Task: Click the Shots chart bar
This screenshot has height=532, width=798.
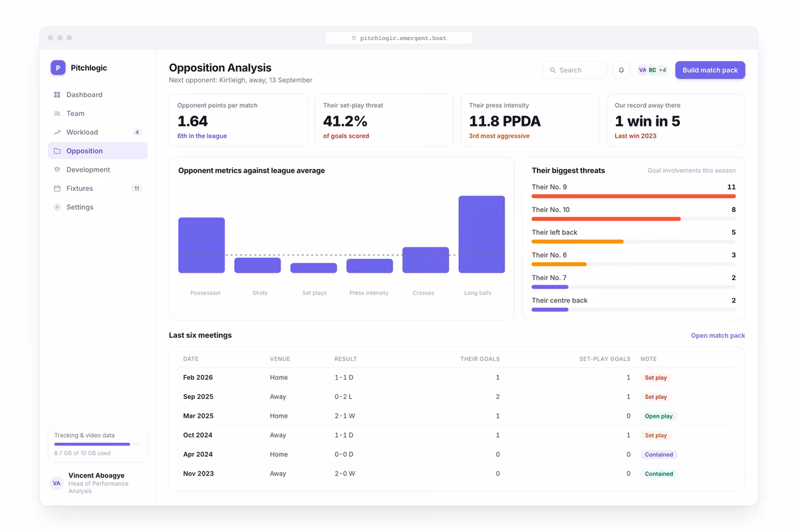Action: pos(257,265)
